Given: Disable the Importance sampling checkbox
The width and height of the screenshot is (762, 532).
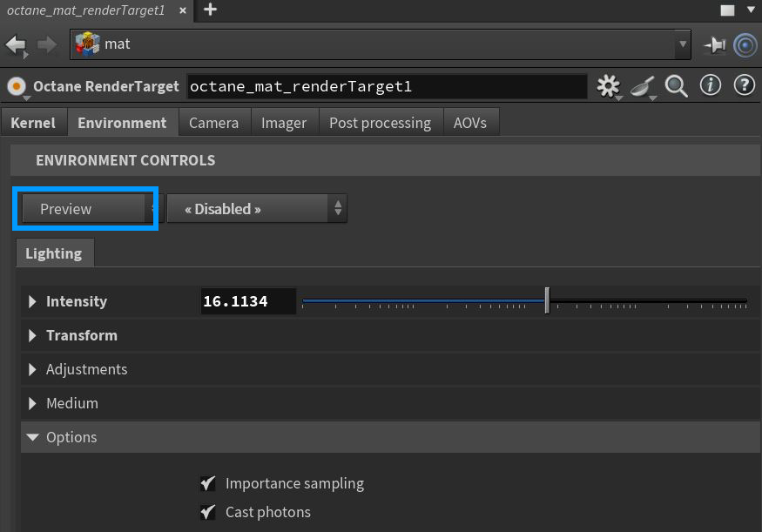Looking at the screenshot, I should (x=207, y=483).
